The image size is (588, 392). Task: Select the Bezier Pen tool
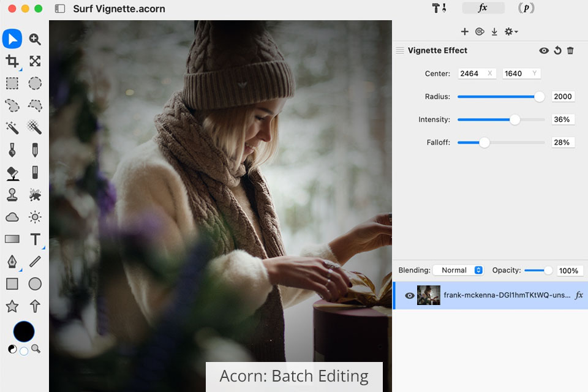12,262
